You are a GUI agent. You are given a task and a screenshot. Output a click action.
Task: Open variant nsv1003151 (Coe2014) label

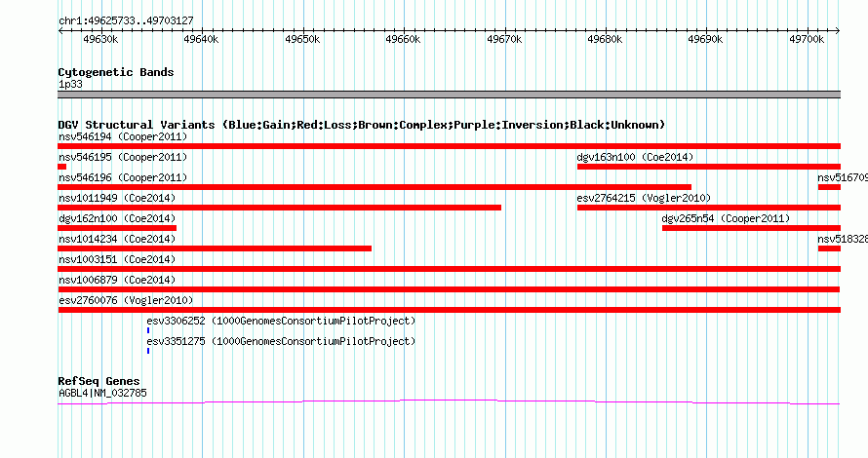[117, 259]
